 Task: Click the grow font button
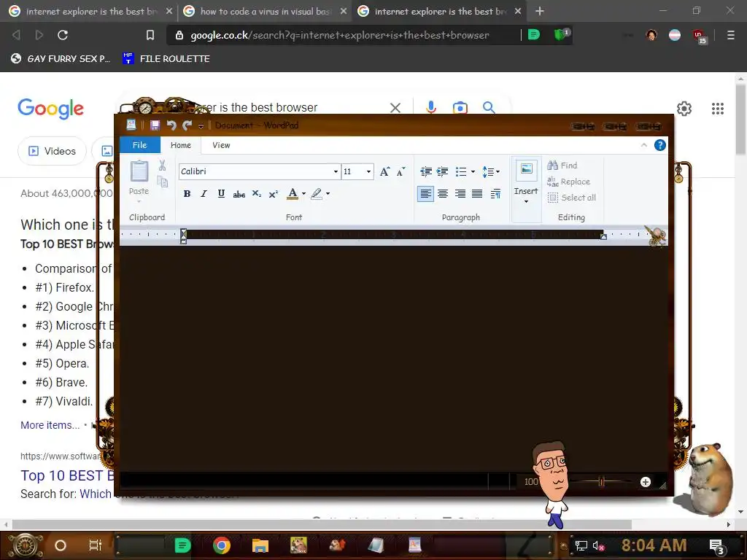pyautogui.click(x=384, y=171)
